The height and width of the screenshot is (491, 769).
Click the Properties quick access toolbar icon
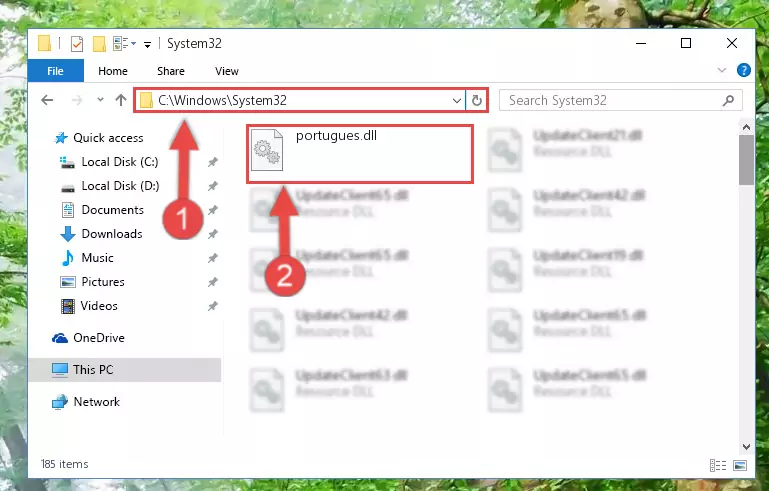tap(77, 44)
